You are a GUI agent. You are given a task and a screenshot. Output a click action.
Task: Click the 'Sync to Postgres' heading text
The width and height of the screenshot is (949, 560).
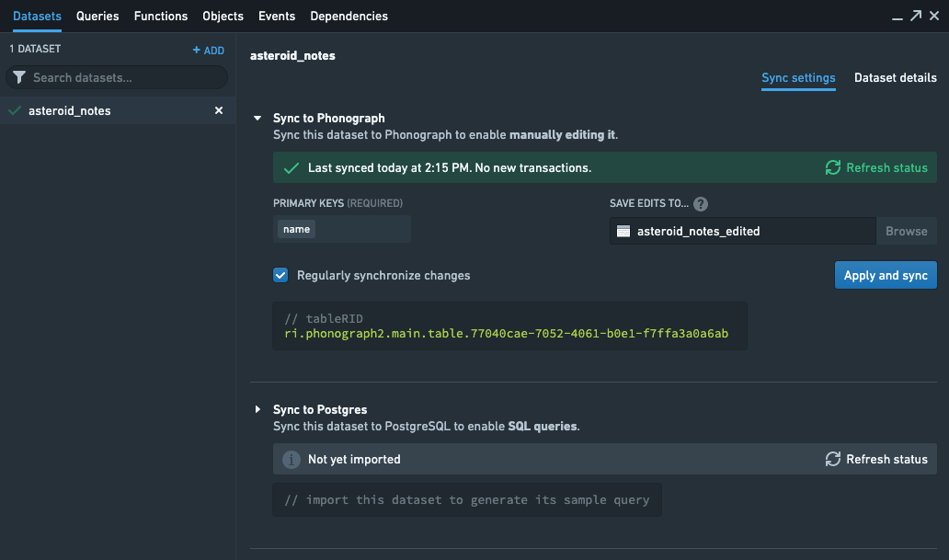[x=320, y=410]
